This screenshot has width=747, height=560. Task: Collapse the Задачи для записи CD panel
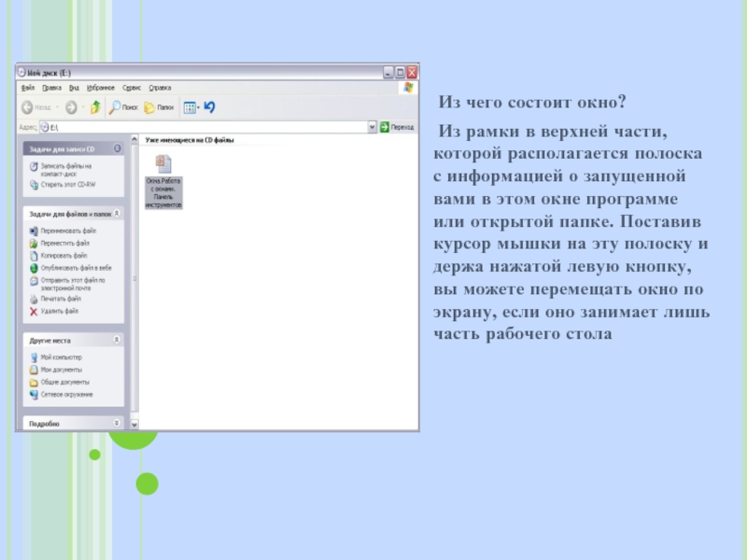point(117,147)
